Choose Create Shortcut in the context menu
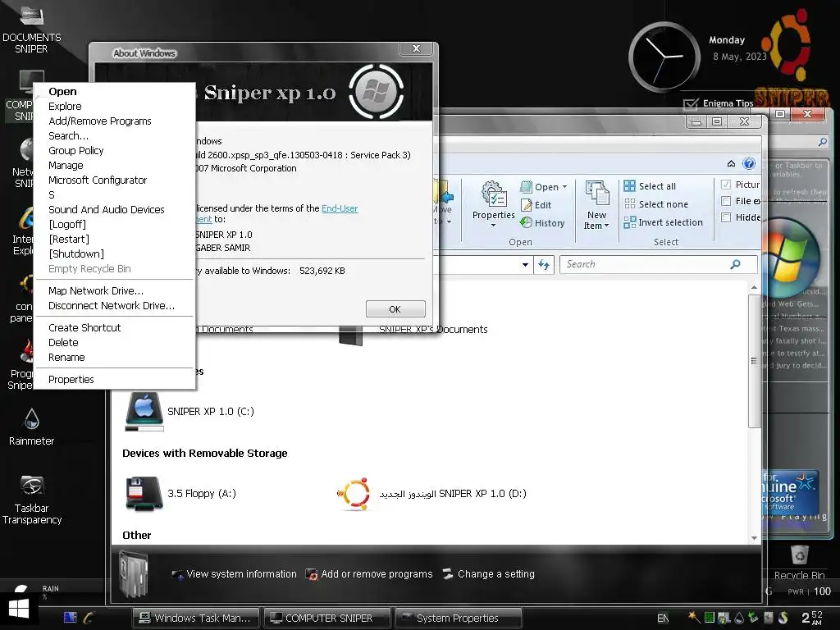The image size is (840, 630). pos(84,328)
